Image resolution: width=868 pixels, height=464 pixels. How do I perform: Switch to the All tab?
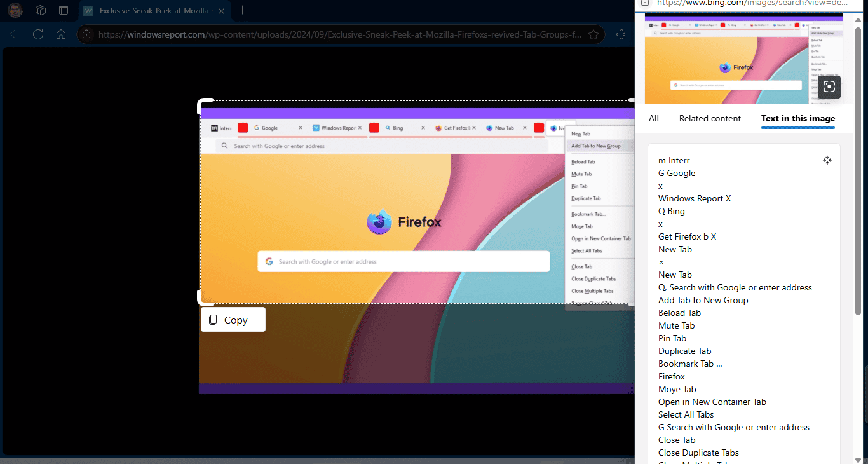coord(653,118)
